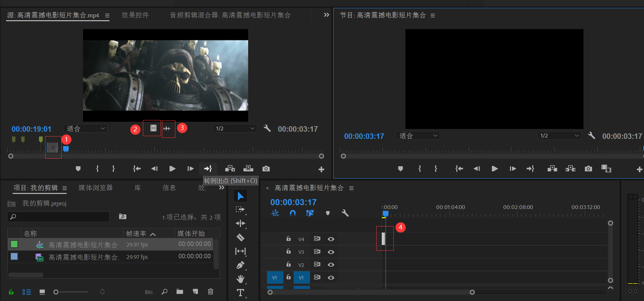Open the 项目: 我的剪辑 panel menu
644x301 pixels.
coord(65,188)
